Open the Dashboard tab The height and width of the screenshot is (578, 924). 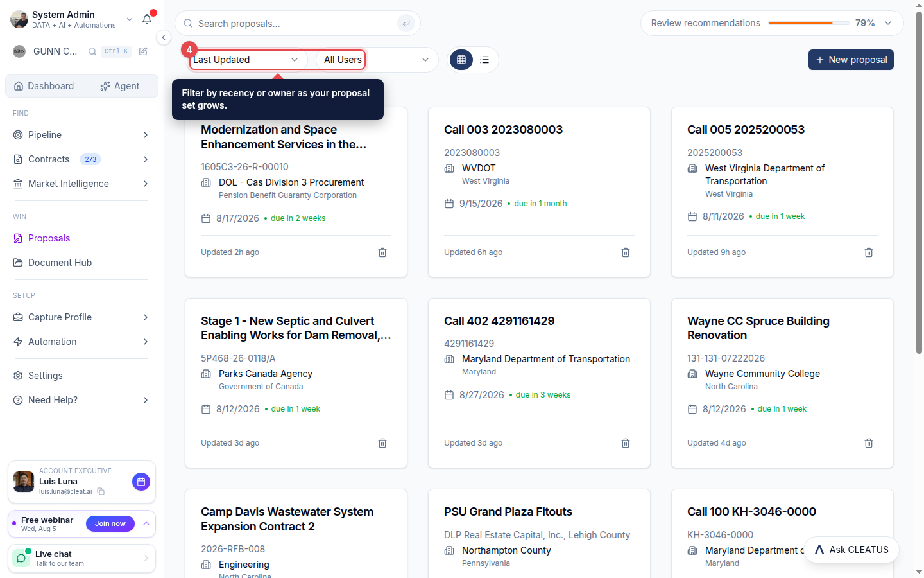[44, 86]
